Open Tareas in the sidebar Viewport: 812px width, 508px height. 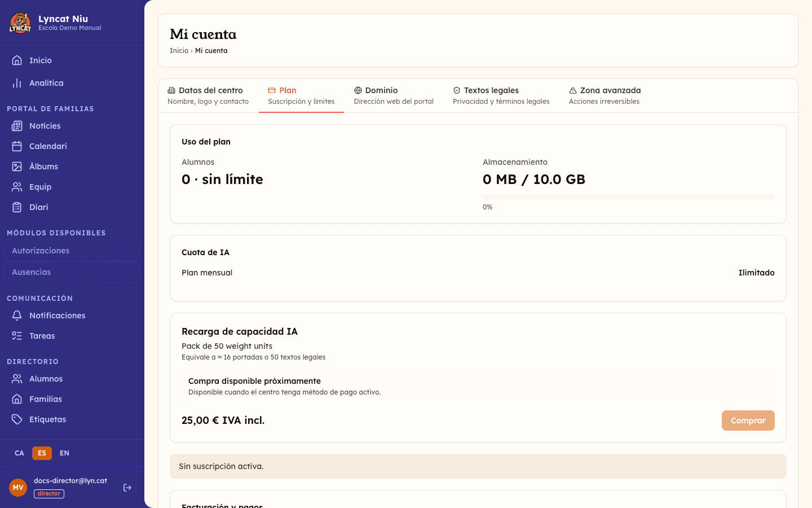(x=72, y=336)
